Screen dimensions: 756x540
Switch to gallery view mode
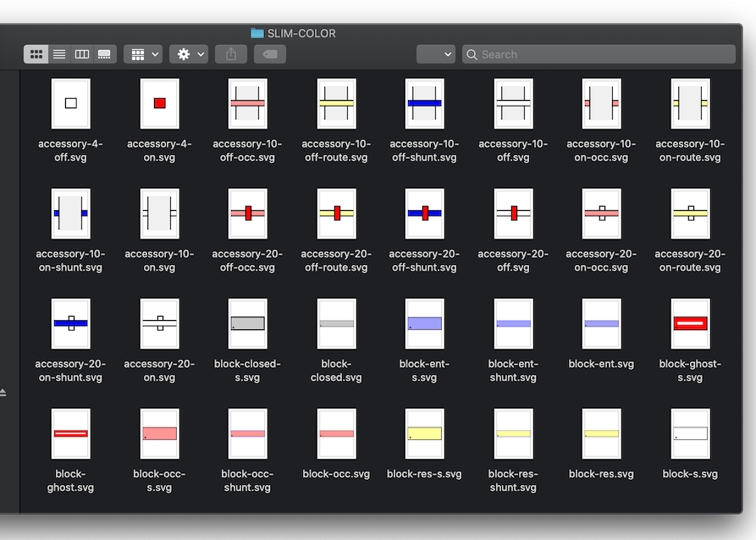104,54
